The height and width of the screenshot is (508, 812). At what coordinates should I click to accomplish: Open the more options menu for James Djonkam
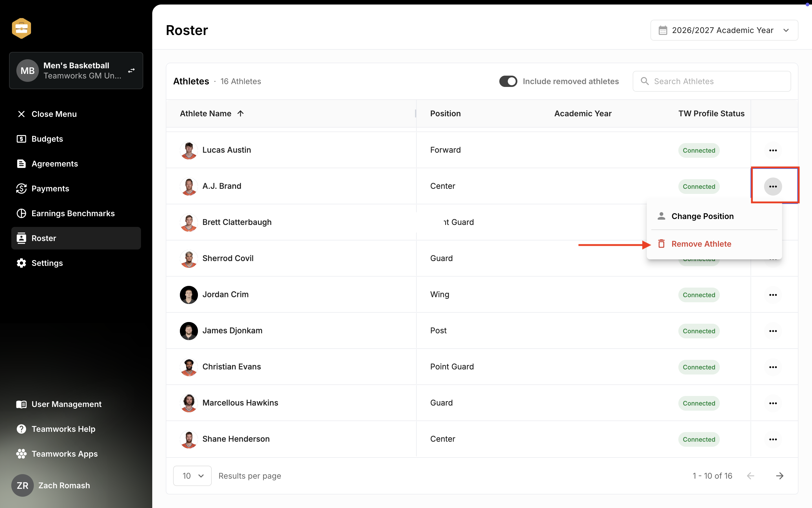pos(773,331)
